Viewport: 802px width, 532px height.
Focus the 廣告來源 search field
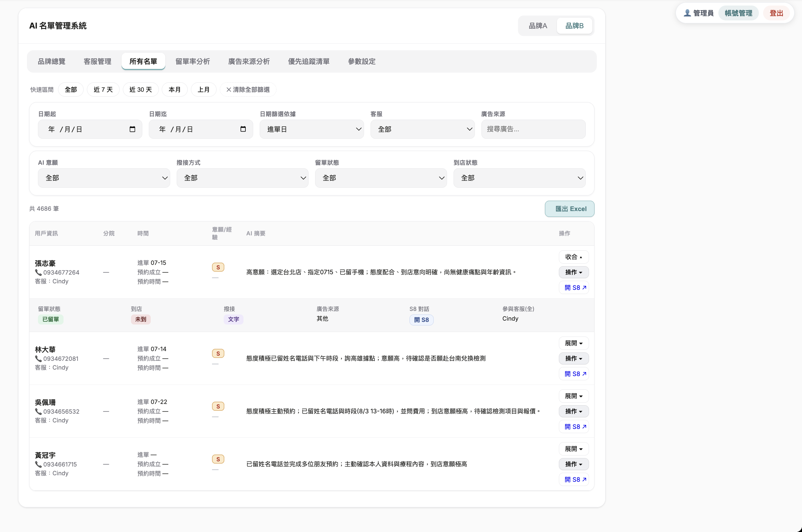click(533, 129)
